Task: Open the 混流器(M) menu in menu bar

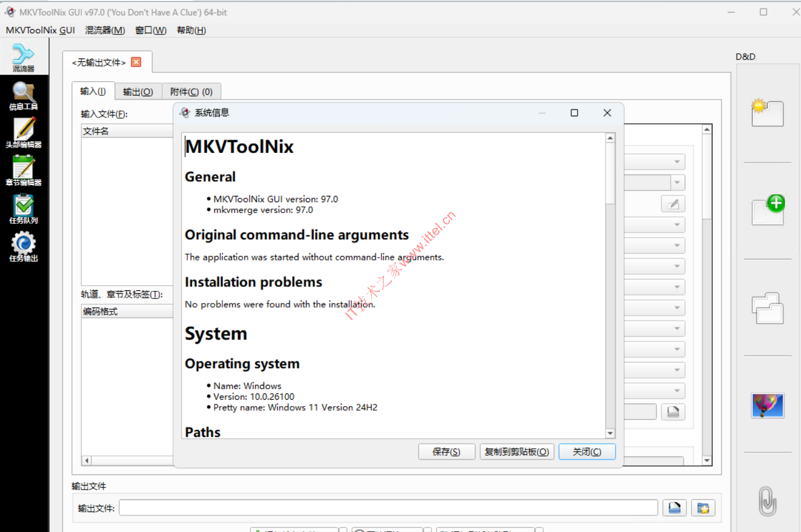Action: tap(105, 30)
